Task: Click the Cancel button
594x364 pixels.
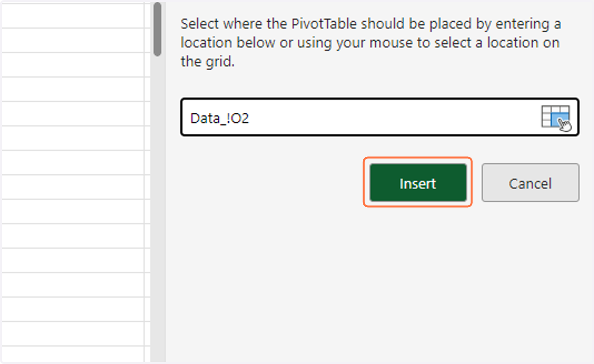Action: tap(530, 183)
